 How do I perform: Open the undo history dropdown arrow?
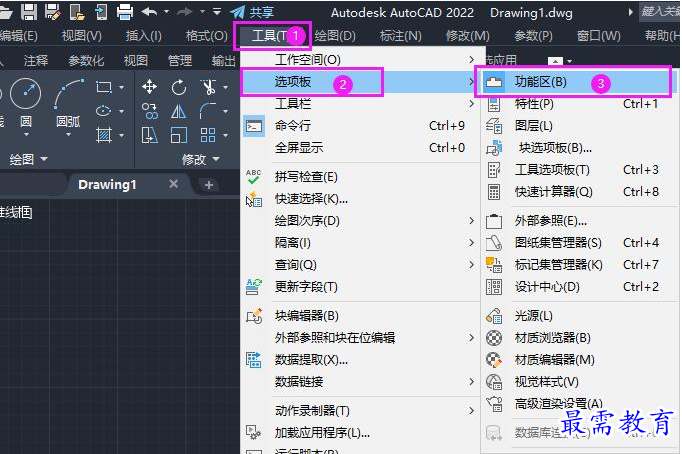(166, 12)
